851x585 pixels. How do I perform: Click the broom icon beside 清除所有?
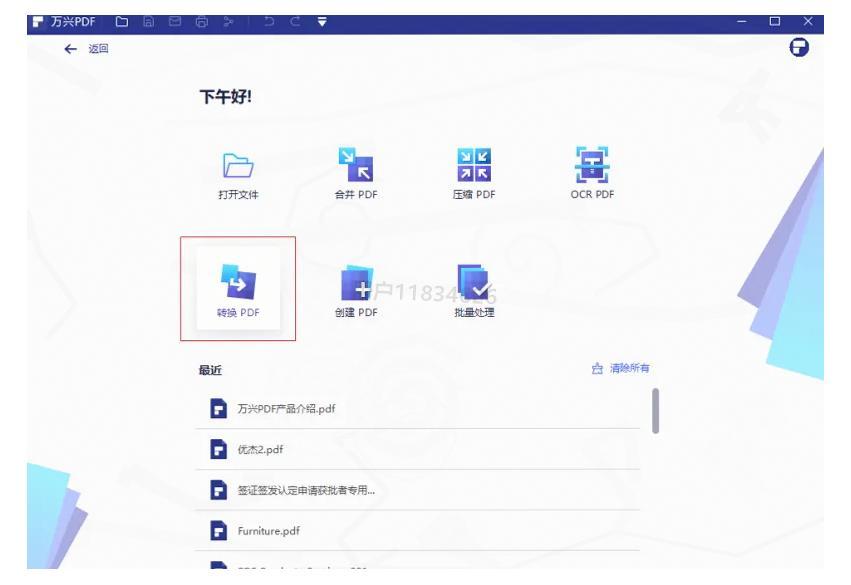click(x=597, y=368)
